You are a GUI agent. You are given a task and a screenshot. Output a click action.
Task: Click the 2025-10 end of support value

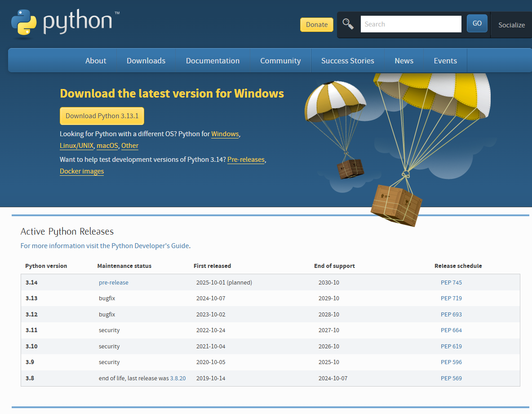click(x=329, y=362)
